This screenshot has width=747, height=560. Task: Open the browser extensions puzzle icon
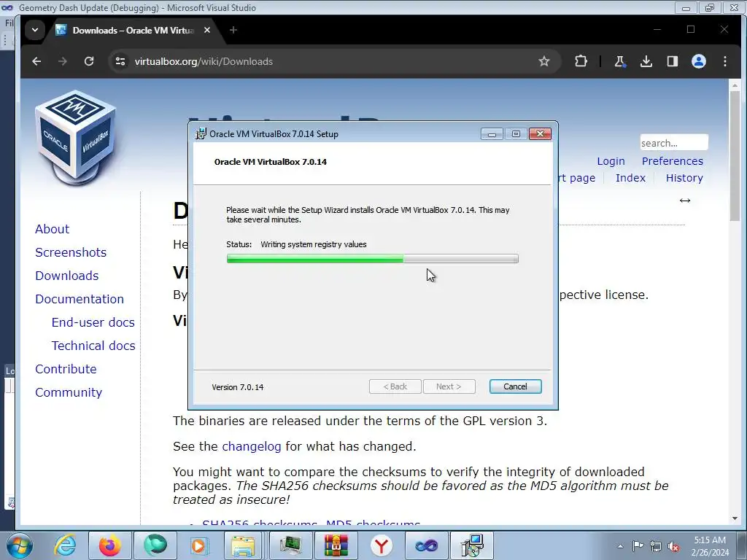pyautogui.click(x=581, y=61)
